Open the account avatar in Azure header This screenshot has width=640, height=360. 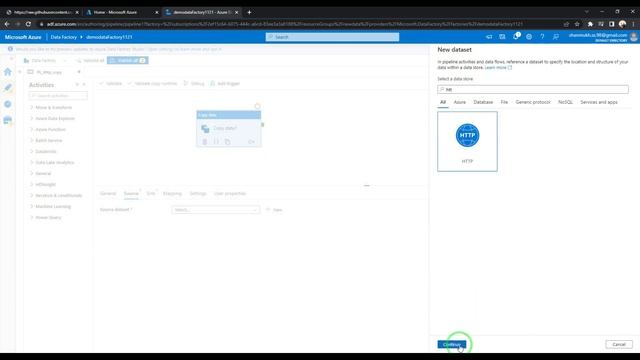[x=634, y=37]
